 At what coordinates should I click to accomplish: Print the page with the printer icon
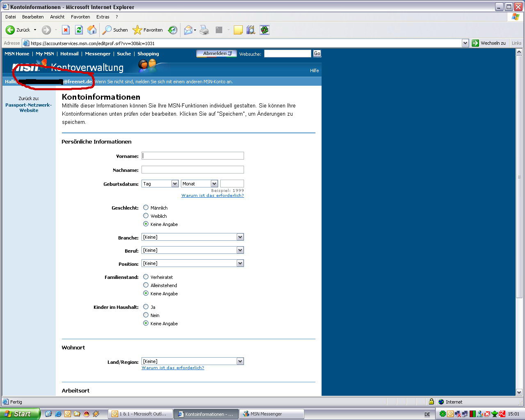click(x=204, y=30)
